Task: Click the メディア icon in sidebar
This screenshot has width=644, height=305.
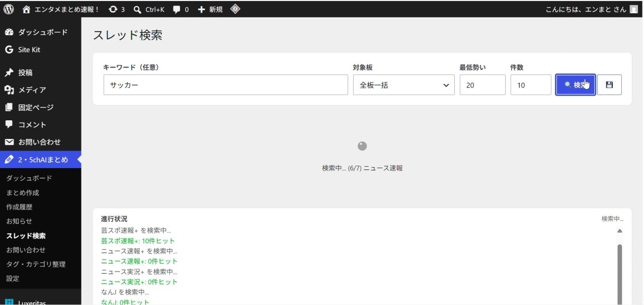Action: click(x=9, y=90)
